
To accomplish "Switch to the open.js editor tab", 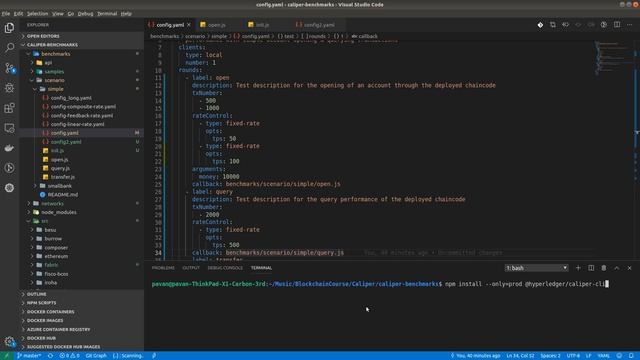I will 217,25.
